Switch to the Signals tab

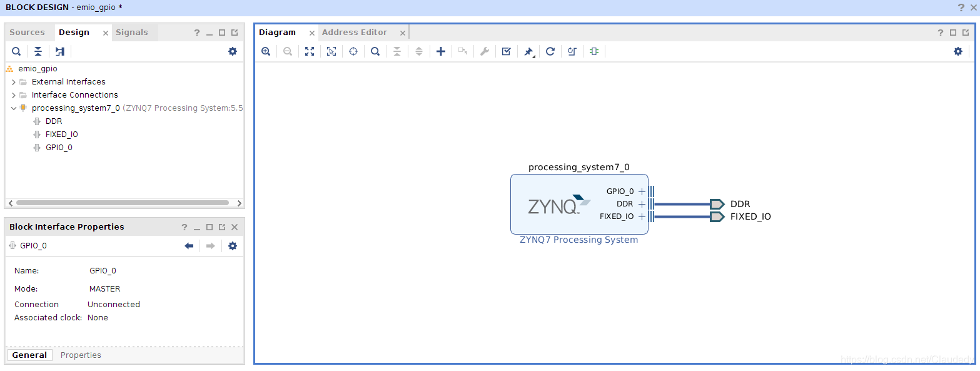point(132,33)
